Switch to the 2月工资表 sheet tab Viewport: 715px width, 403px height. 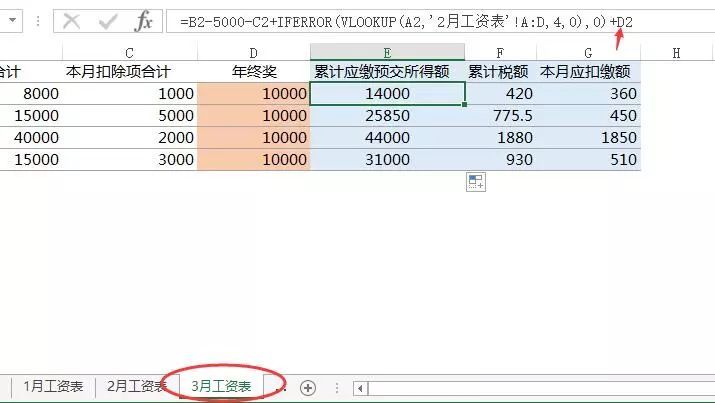136,387
